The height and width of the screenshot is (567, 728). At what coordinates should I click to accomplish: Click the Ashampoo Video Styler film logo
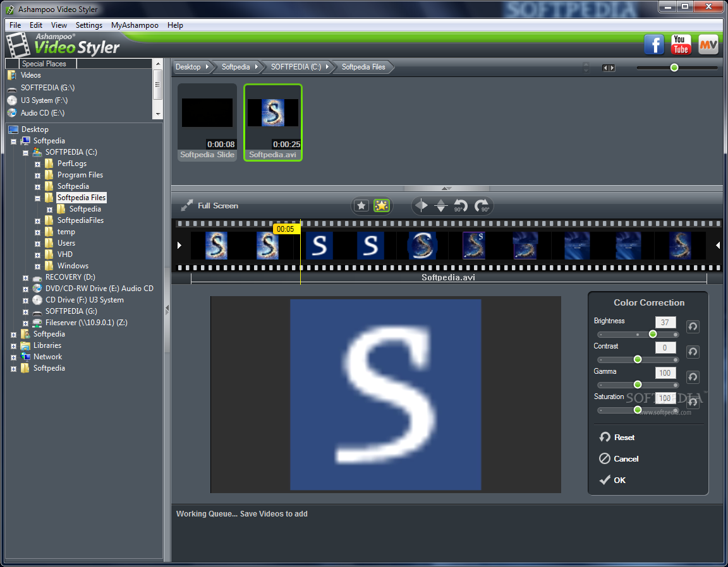tap(18, 45)
